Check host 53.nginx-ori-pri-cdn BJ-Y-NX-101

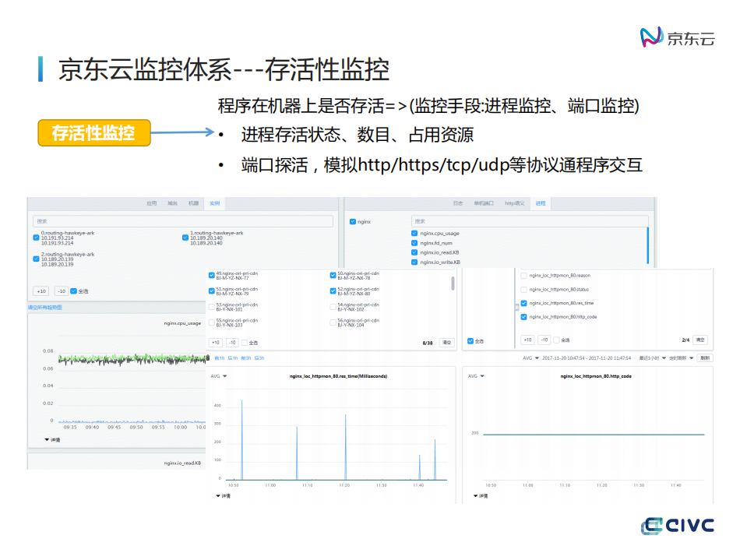(211, 306)
